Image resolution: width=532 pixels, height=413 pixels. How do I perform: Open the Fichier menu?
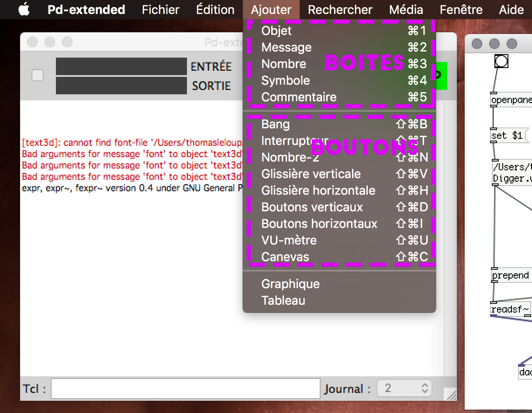pyautogui.click(x=161, y=10)
